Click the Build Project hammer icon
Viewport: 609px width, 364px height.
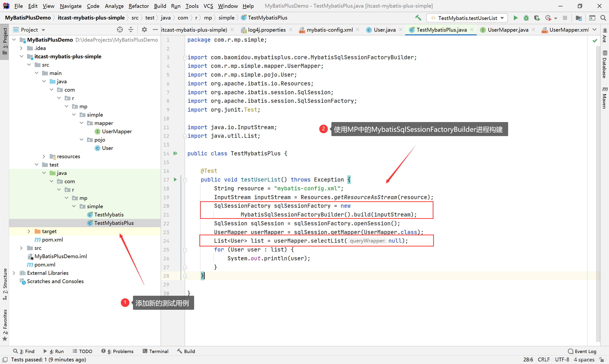coord(418,18)
